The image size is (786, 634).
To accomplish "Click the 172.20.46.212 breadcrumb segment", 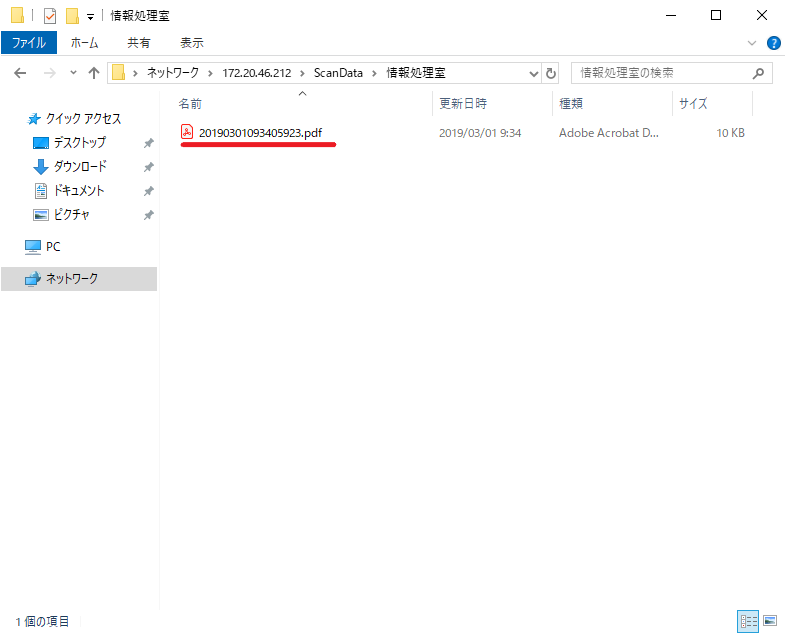I will pos(257,73).
